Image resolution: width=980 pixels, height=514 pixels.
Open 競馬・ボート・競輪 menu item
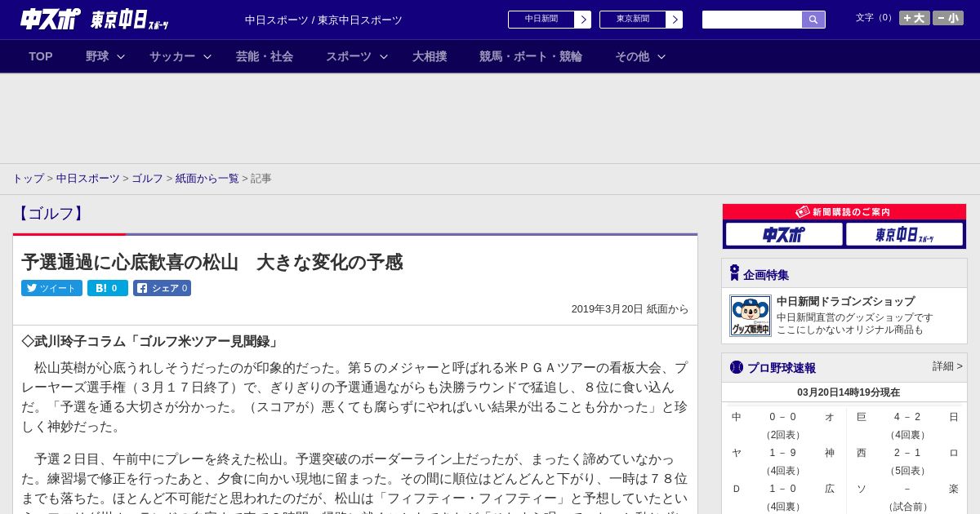tap(531, 56)
